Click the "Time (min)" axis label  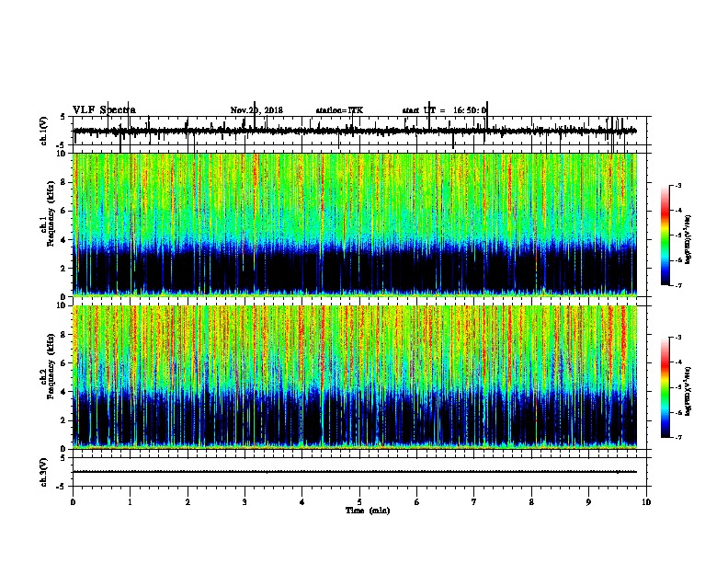[368, 511]
